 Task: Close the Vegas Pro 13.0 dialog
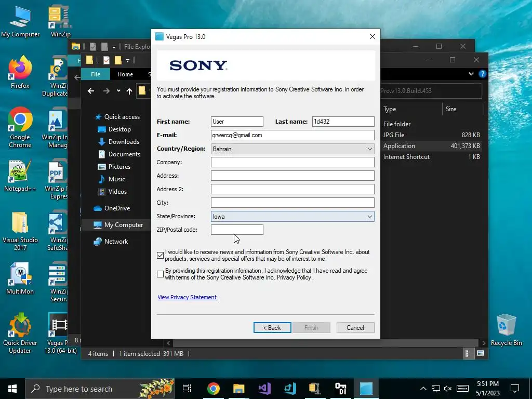372,37
